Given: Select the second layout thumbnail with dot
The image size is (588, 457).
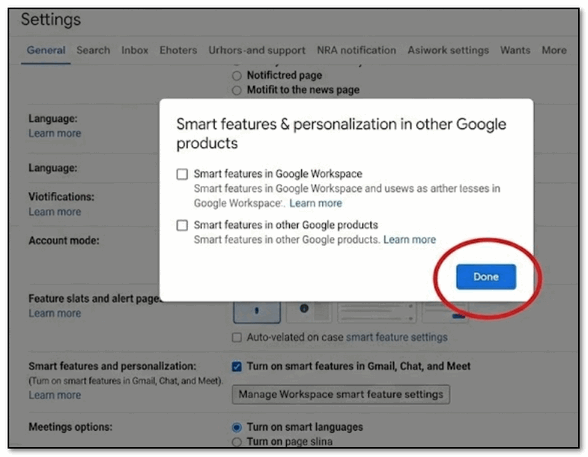Looking at the screenshot, I should pyautogui.click(x=309, y=312).
